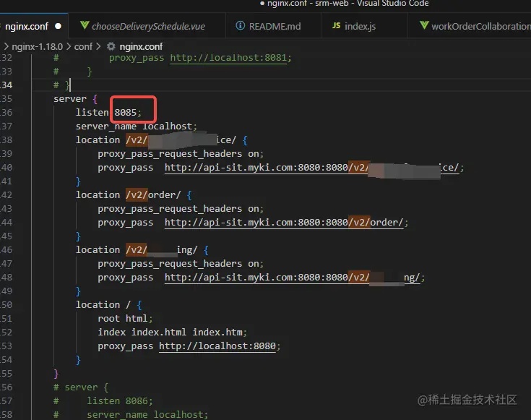The image size is (531, 420).
Task: Click the 'server {' line on line 35
Action: click(75, 99)
